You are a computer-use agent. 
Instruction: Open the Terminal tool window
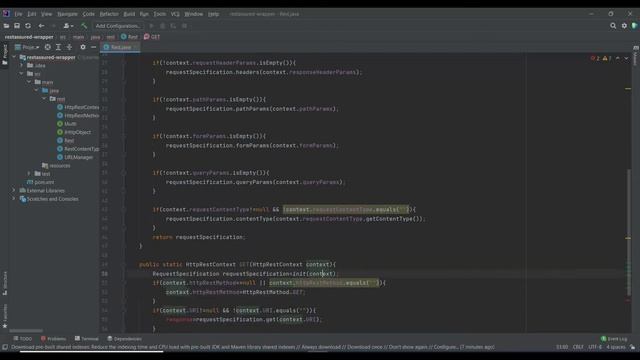pyautogui.click(x=87, y=339)
